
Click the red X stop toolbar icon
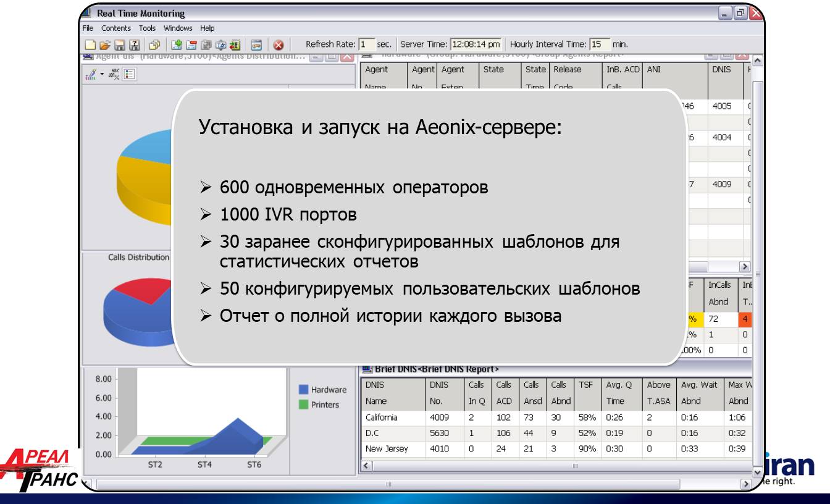coord(279,44)
